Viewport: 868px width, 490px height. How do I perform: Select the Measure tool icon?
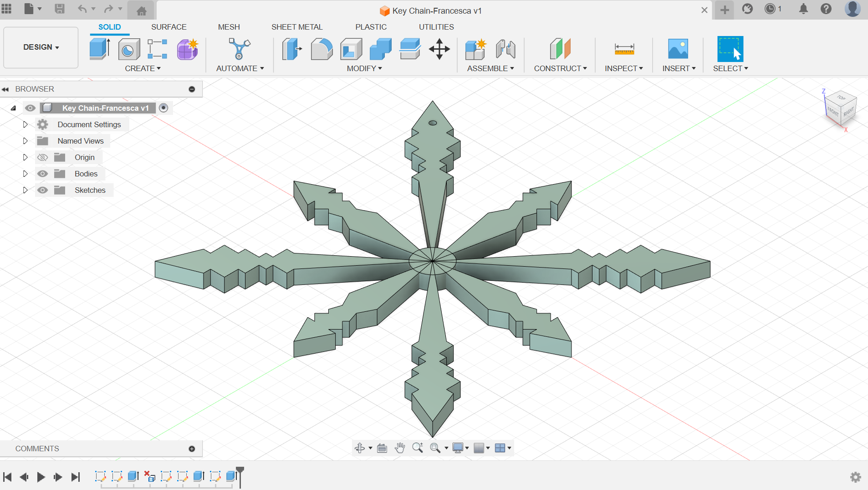click(624, 49)
